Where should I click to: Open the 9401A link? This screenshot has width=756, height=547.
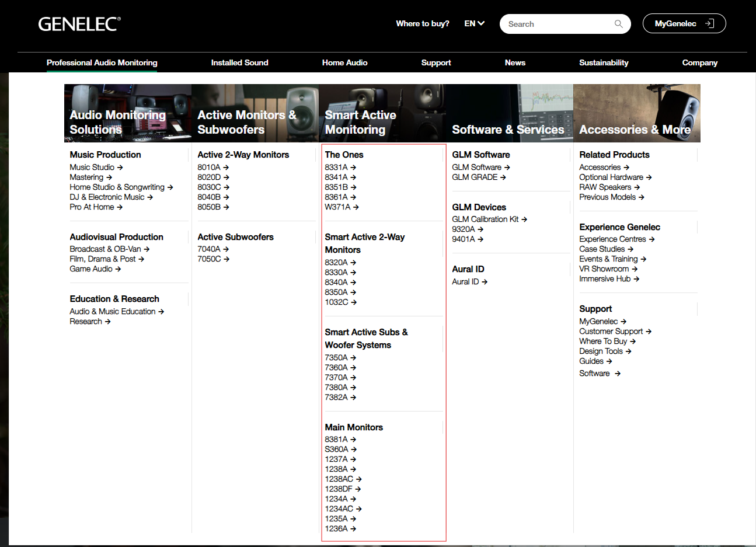[x=468, y=239]
